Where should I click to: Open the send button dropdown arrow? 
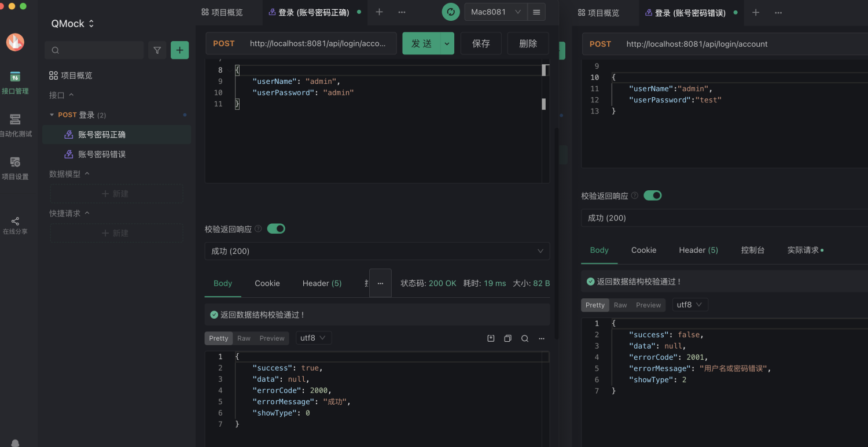447,43
